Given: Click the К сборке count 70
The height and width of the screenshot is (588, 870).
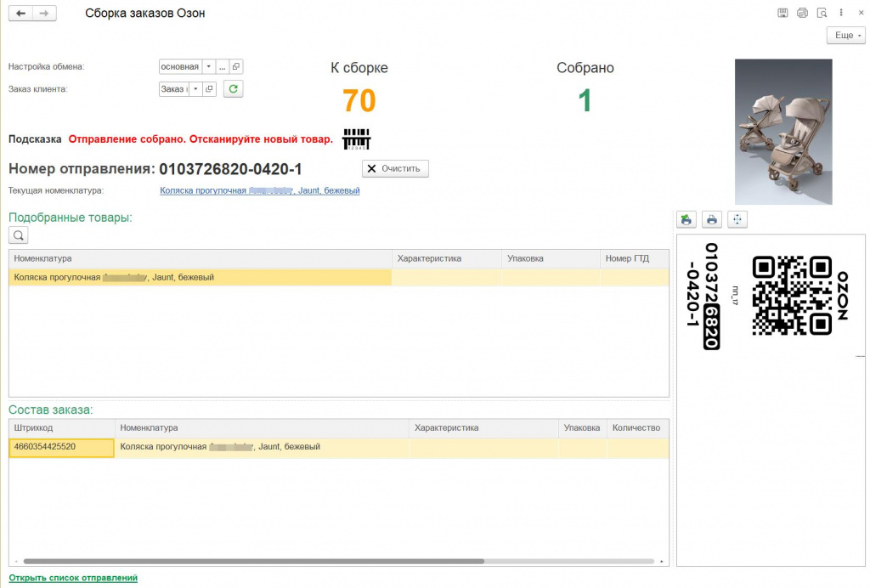Looking at the screenshot, I should pos(359,101).
